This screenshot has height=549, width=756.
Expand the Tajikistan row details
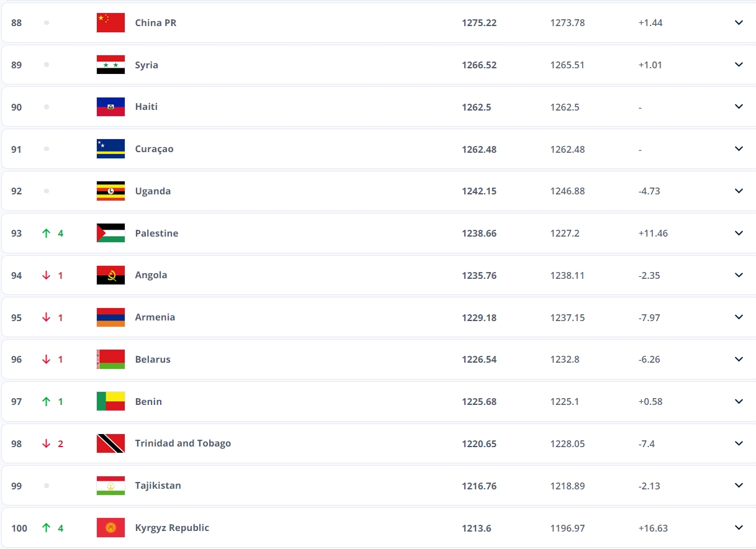click(x=739, y=486)
